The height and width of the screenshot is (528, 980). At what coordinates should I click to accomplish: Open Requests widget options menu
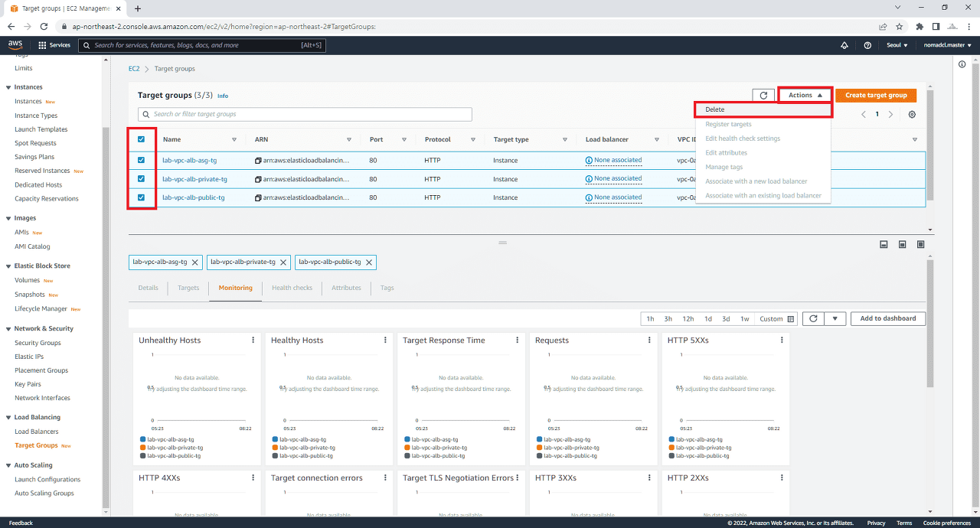click(650, 341)
